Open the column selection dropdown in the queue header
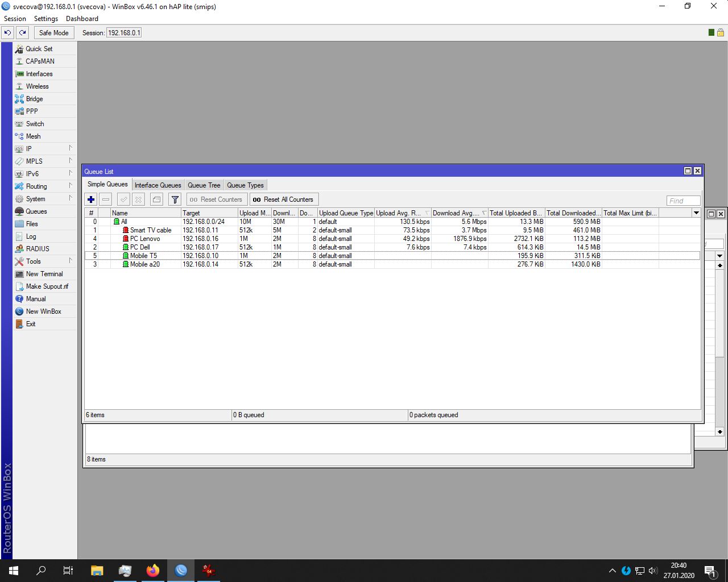The width and height of the screenshot is (728, 582). pos(696,213)
